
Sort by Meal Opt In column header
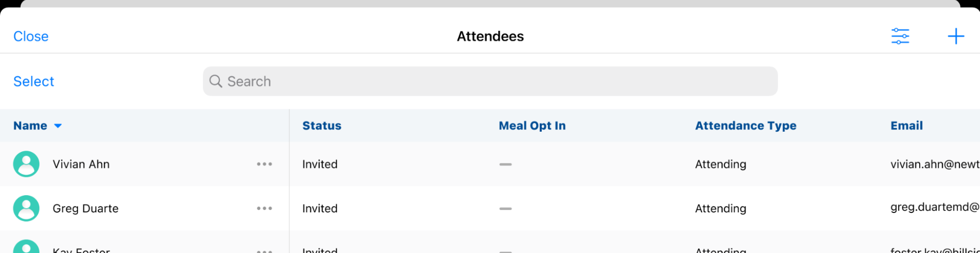tap(532, 126)
